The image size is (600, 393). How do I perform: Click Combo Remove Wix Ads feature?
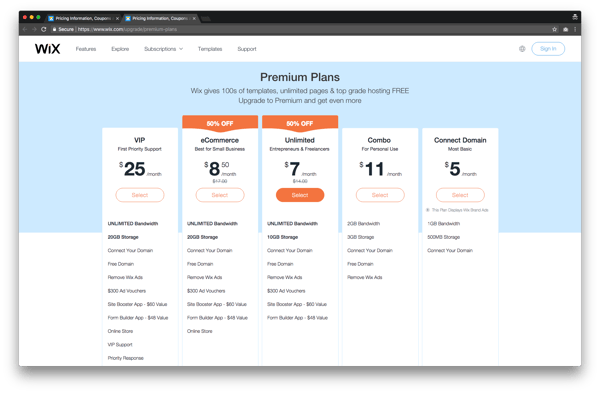[365, 277]
